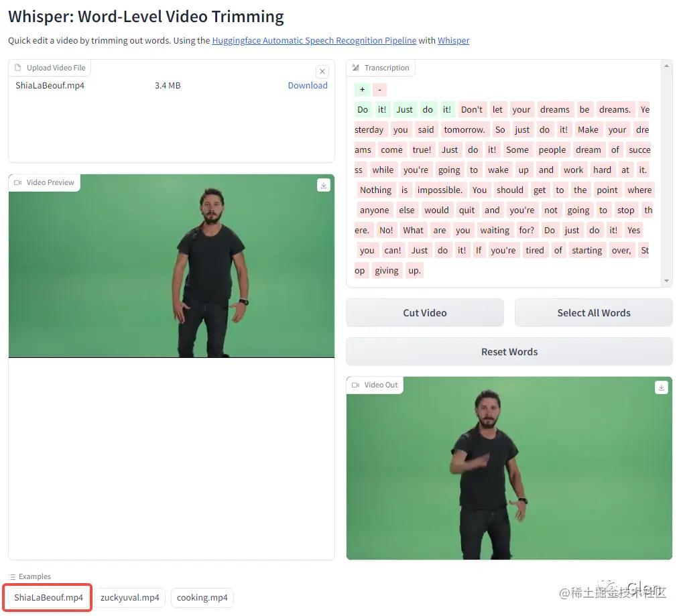Select the word 'can!'
This screenshot has width=683, height=616.
click(x=393, y=250)
